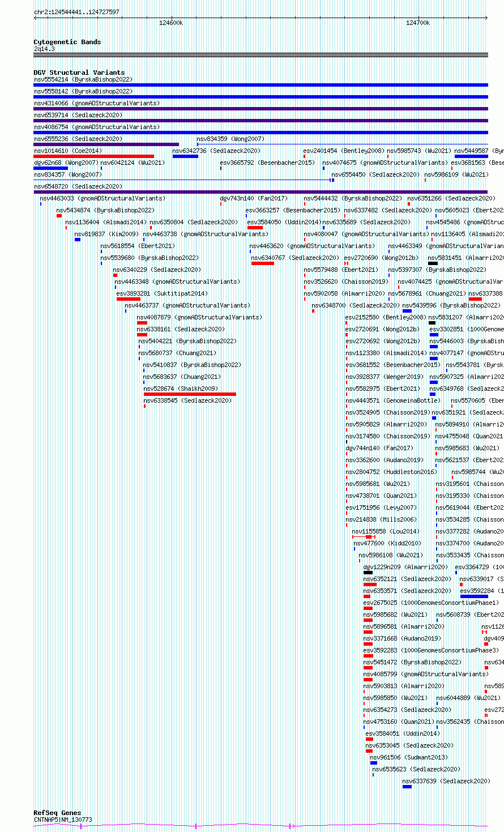Image resolution: width=504 pixels, height=832 pixels.
Task: Click variant label nsv5444432 (ByrskaBishop2022)
Action: [x=353, y=199]
